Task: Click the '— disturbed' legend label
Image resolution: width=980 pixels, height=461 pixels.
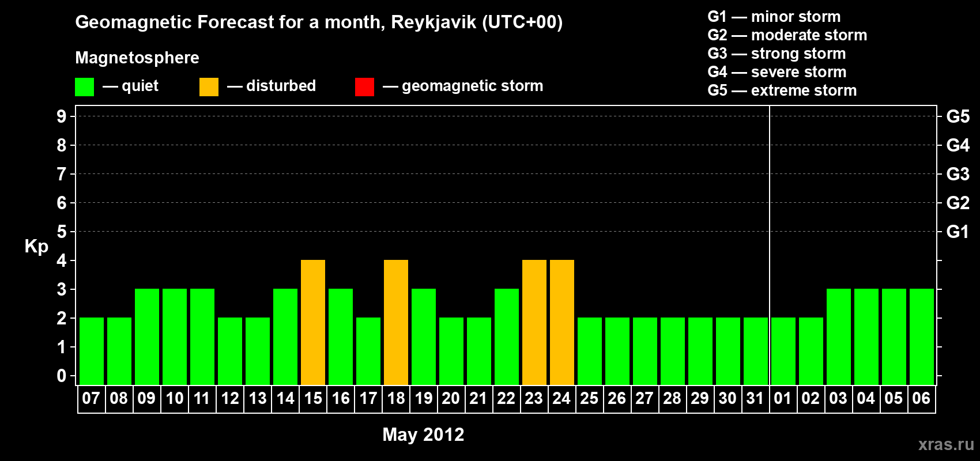Action: point(272,86)
